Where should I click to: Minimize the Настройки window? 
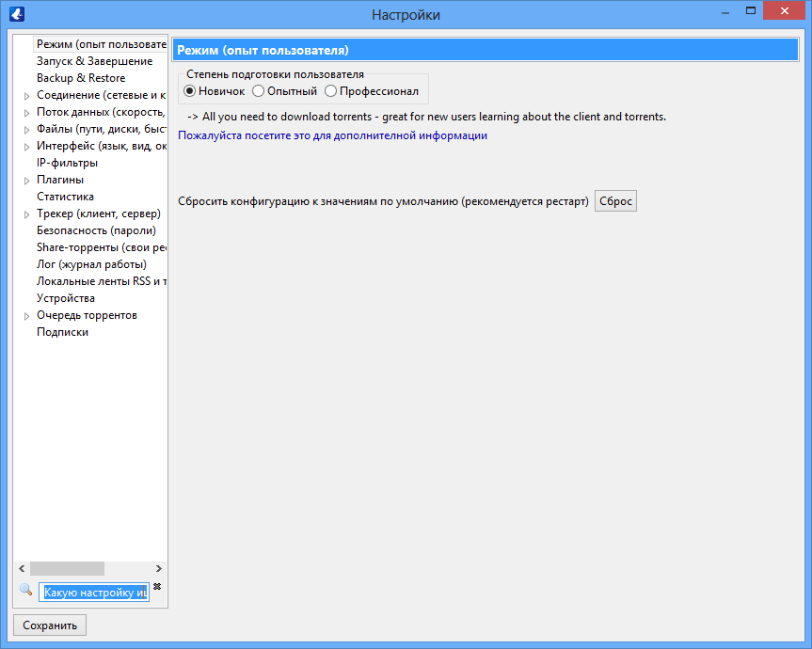tap(725, 11)
